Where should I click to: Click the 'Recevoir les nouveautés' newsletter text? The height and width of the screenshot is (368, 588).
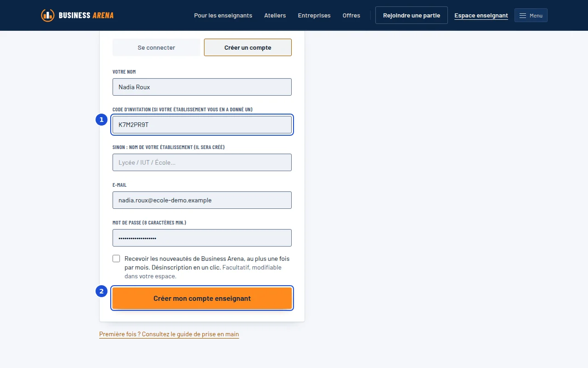click(207, 267)
